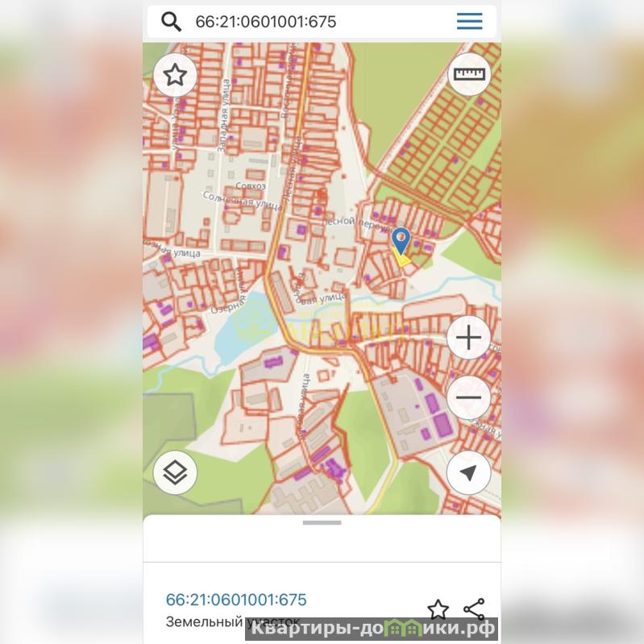The width and height of the screenshot is (644, 644).
Task: Center map on my location arrow
Action: point(468,473)
